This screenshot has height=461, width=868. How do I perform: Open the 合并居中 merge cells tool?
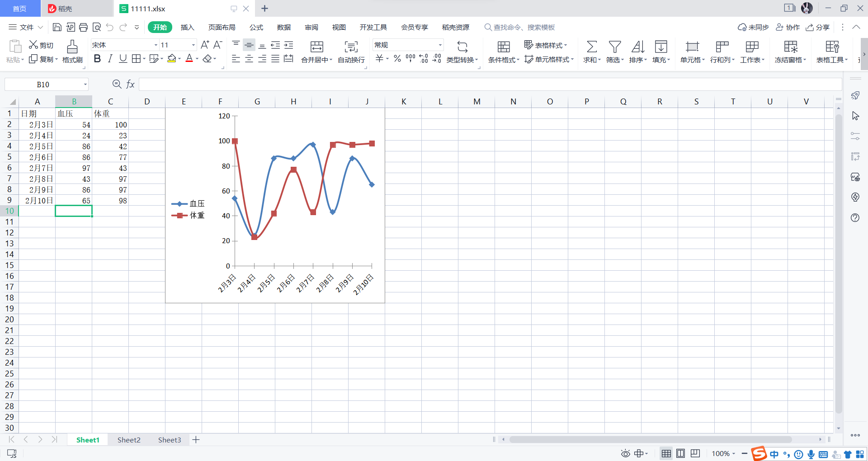point(316,51)
